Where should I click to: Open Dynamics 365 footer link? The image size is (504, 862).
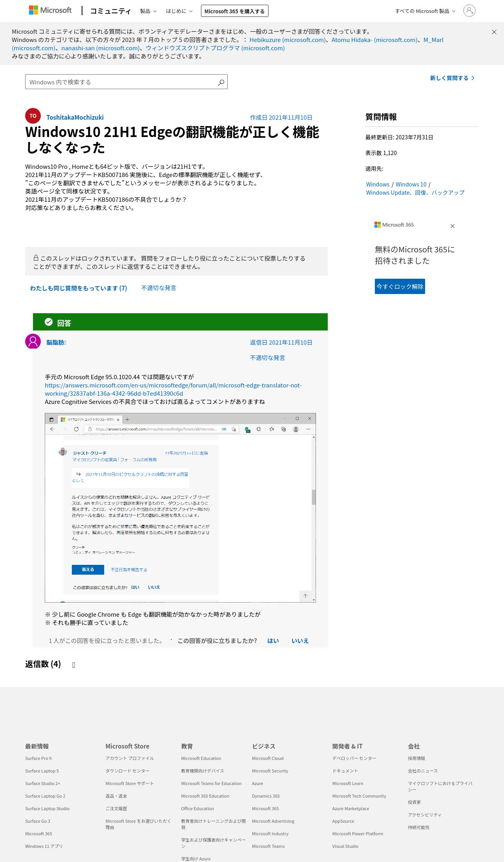(266, 796)
